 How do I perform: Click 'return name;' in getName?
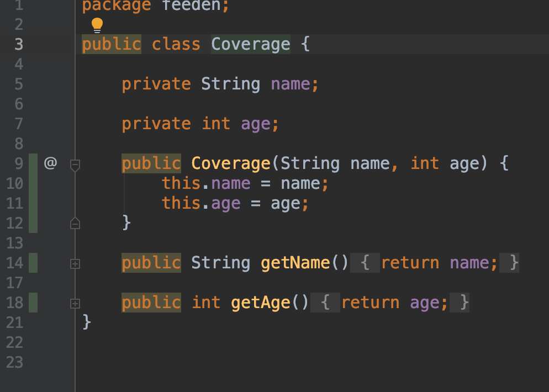(439, 263)
